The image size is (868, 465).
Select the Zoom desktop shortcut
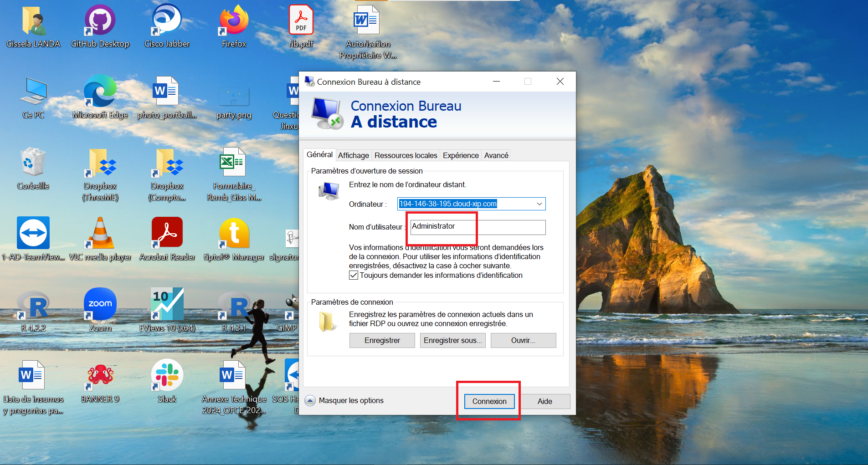(100, 304)
